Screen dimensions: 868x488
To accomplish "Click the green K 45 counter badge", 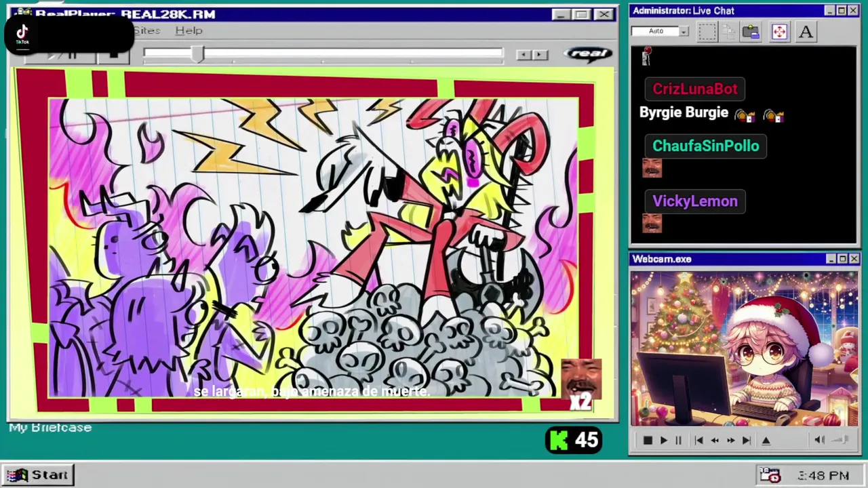I will coord(574,441).
